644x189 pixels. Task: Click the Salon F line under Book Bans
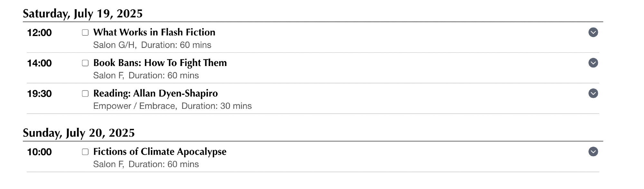point(109,75)
